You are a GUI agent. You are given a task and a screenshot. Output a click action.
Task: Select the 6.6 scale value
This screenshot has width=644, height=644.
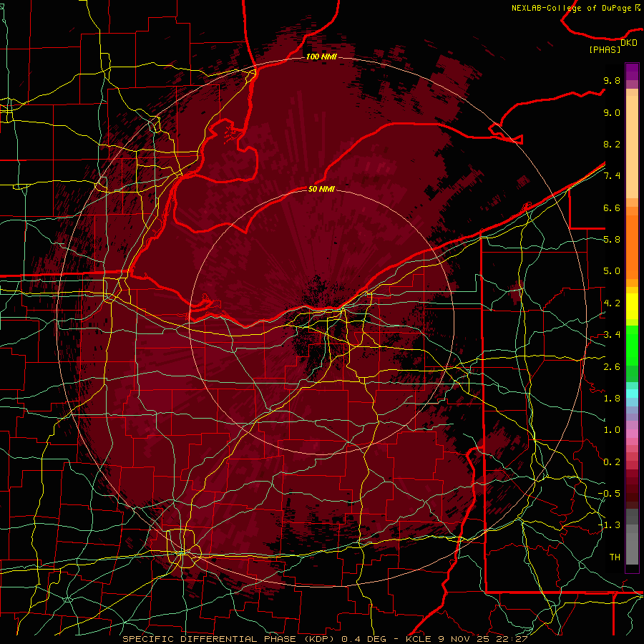pos(612,208)
